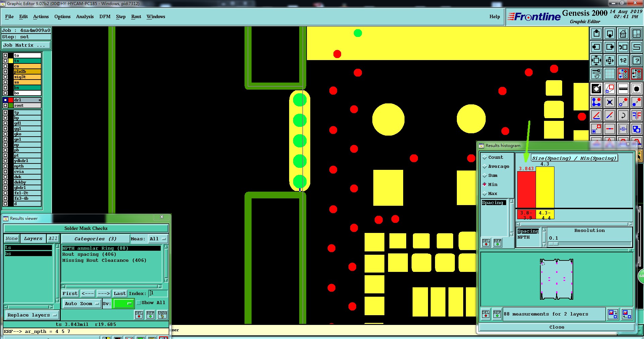
Task: Click the red 3.843 histogram bar
Action: coord(527,190)
